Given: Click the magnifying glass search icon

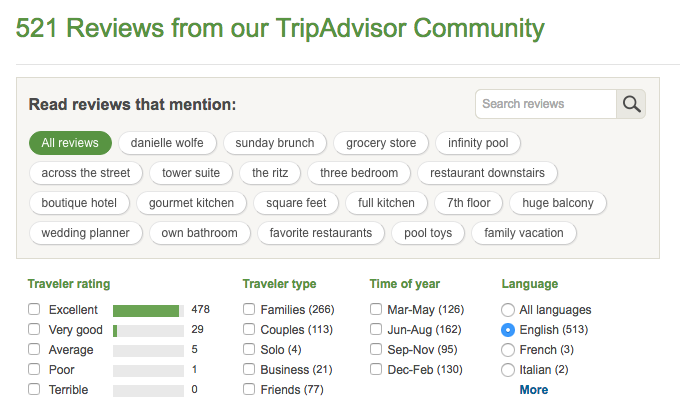Looking at the screenshot, I should pyautogui.click(x=631, y=104).
